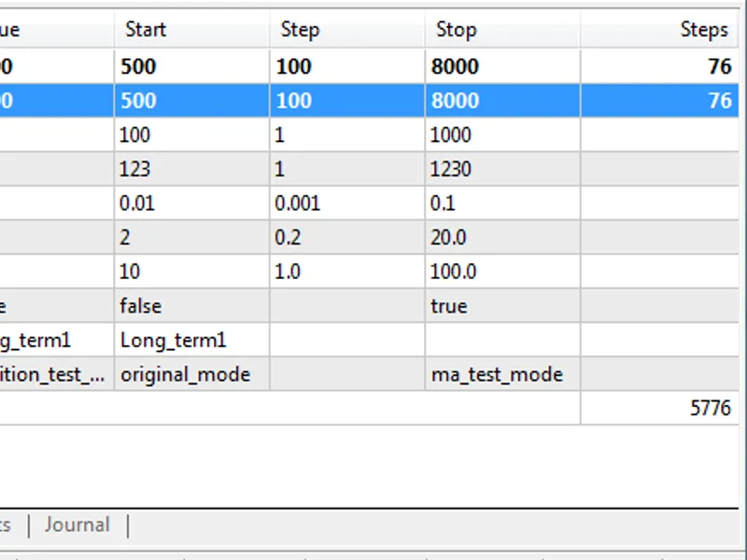Select Step value 100 in the highlighted row
Screen dimensions: 747x560
click(347, 101)
